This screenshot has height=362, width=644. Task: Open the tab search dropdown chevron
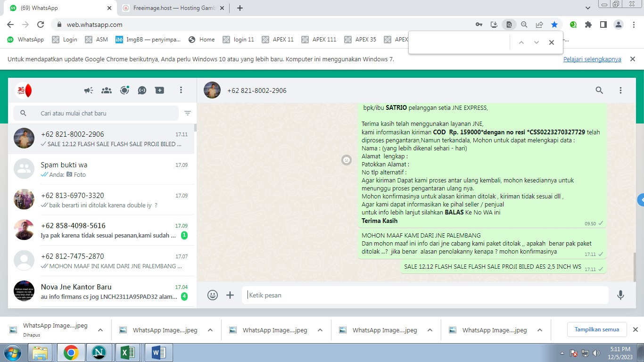point(588,8)
